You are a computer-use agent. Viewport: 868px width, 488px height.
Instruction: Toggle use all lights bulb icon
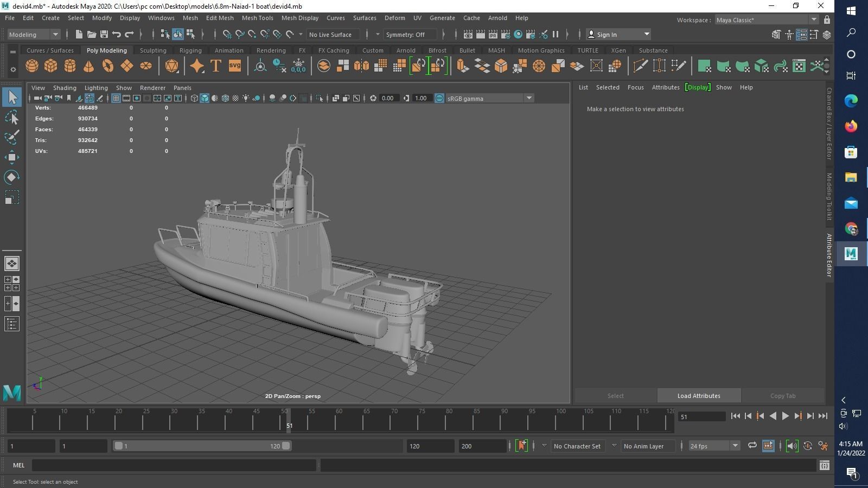246,98
